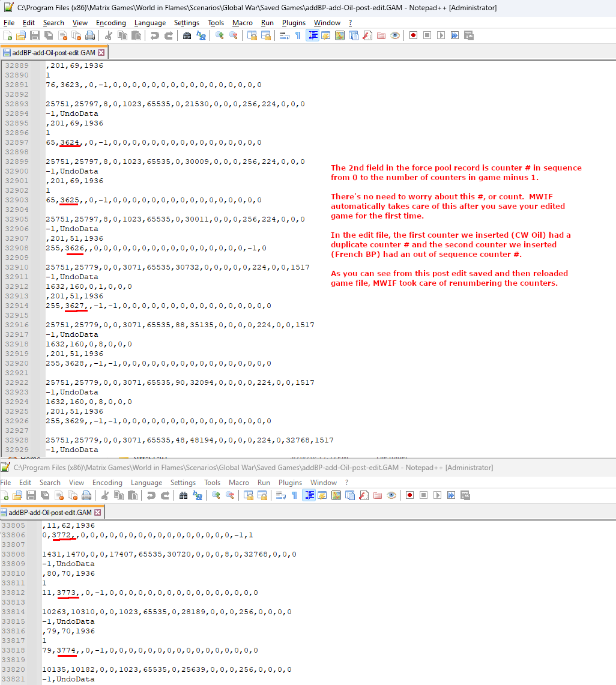Select GAM file tab in lower window
The width and height of the screenshot is (616, 685).
[x=52, y=513]
